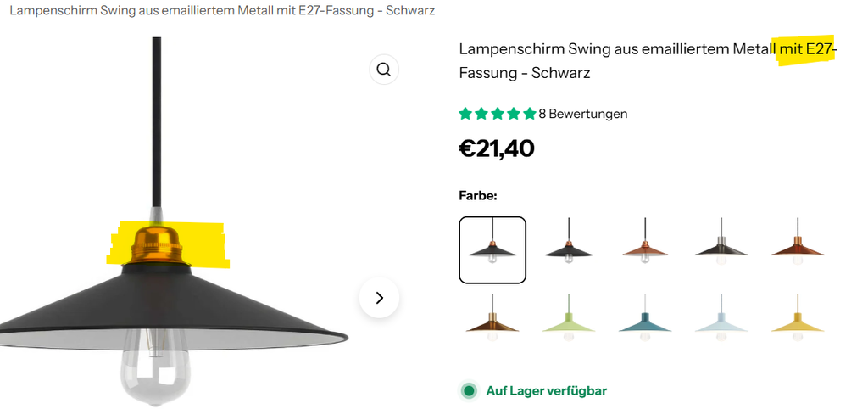Click the Auf Lager verfügbar text
Viewport: 868px width, 409px height.
547,390
